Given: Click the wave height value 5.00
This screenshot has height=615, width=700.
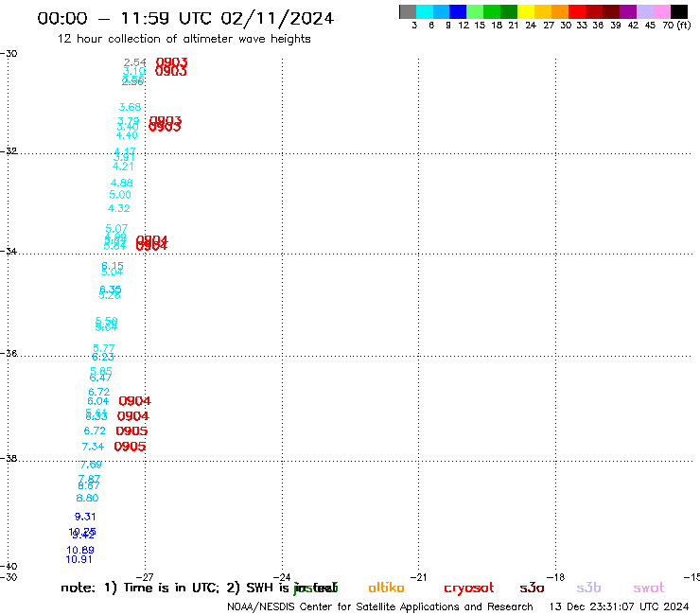Looking at the screenshot, I should tap(120, 195).
